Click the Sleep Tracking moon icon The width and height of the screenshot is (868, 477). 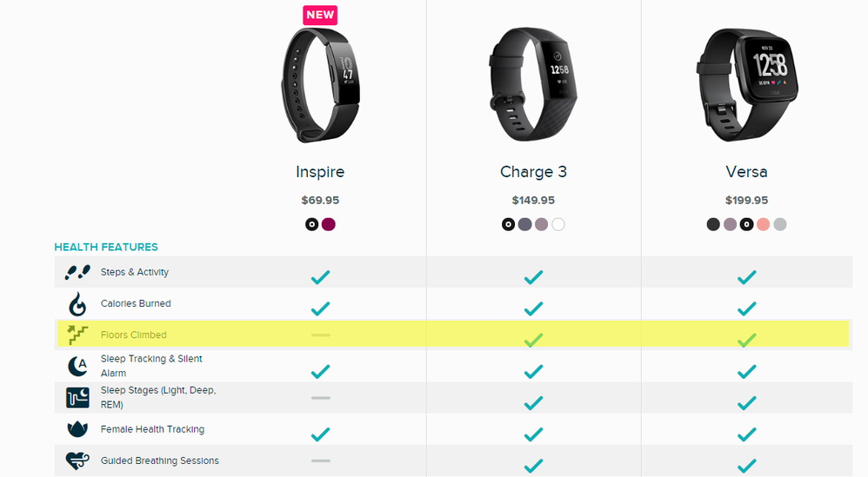pos(77,366)
